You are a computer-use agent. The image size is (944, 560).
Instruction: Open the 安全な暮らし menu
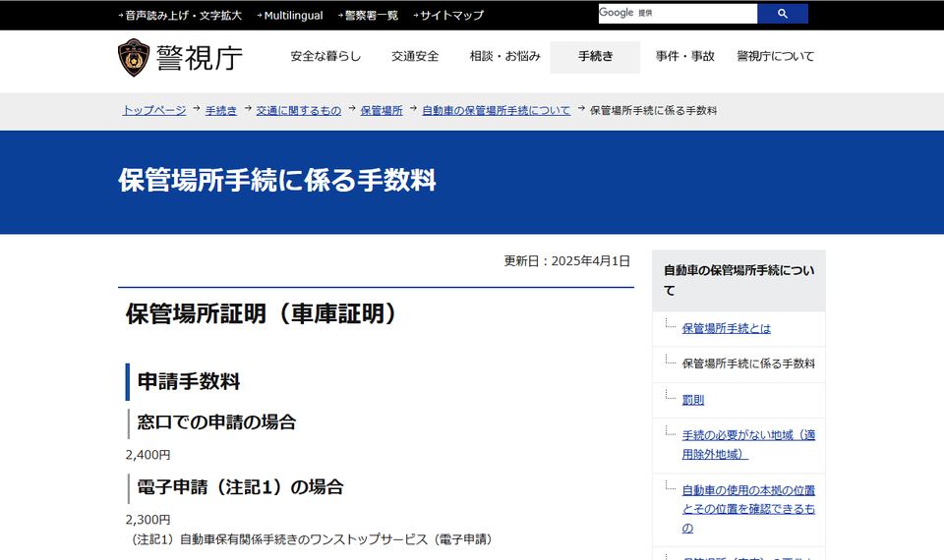[325, 57]
